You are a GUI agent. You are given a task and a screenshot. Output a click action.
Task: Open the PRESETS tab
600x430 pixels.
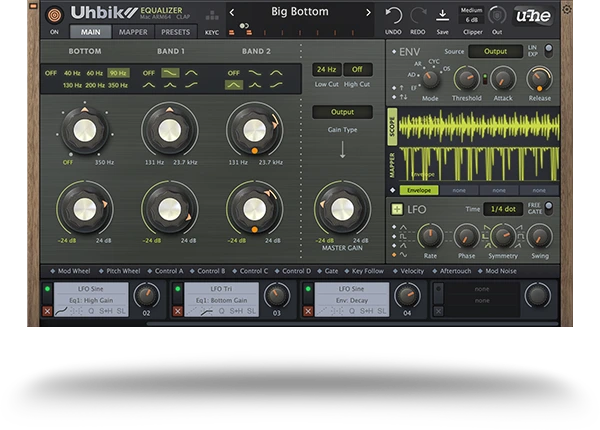(176, 32)
